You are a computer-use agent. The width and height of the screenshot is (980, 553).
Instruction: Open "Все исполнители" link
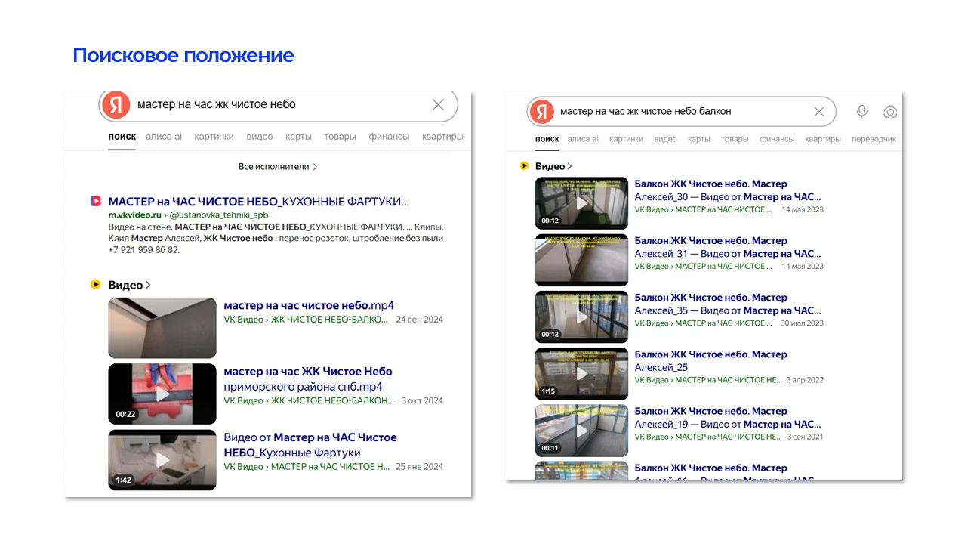[x=278, y=166]
